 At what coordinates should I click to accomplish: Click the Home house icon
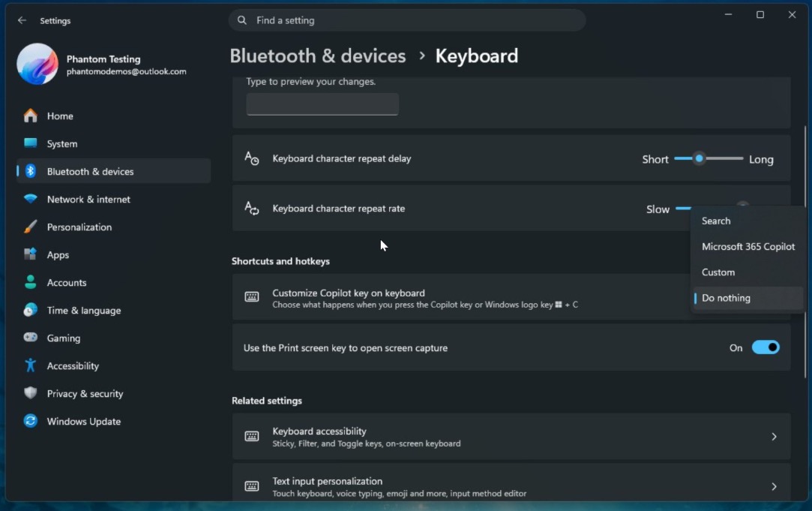coord(31,116)
